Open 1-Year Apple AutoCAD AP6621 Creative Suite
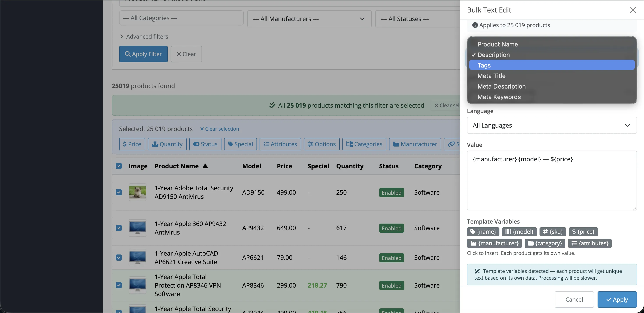Image resolution: width=644 pixels, height=313 pixels. (186, 258)
